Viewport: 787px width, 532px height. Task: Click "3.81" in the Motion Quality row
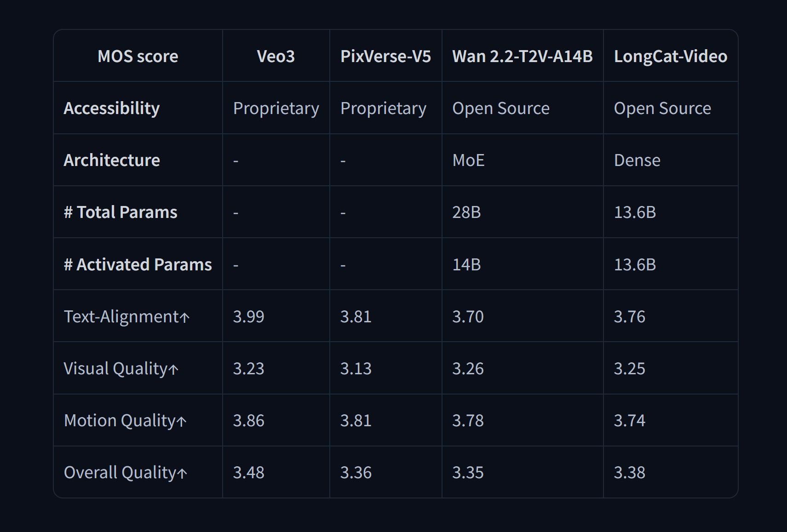coord(356,420)
